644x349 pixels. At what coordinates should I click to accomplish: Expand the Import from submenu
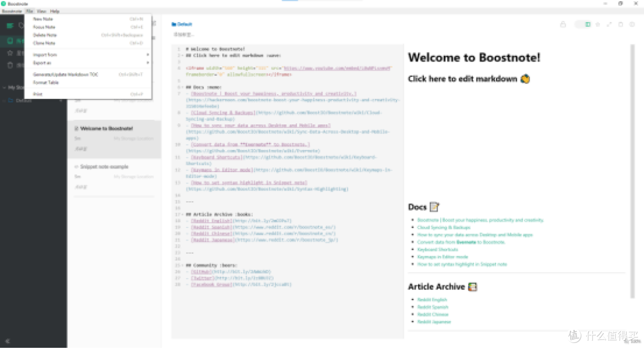point(89,55)
